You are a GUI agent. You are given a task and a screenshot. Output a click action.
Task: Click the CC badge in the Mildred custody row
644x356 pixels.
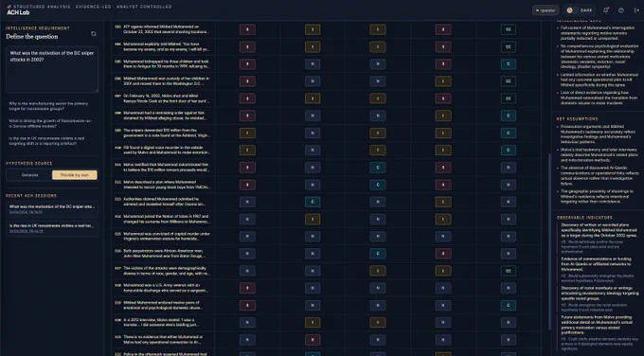point(508,81)
